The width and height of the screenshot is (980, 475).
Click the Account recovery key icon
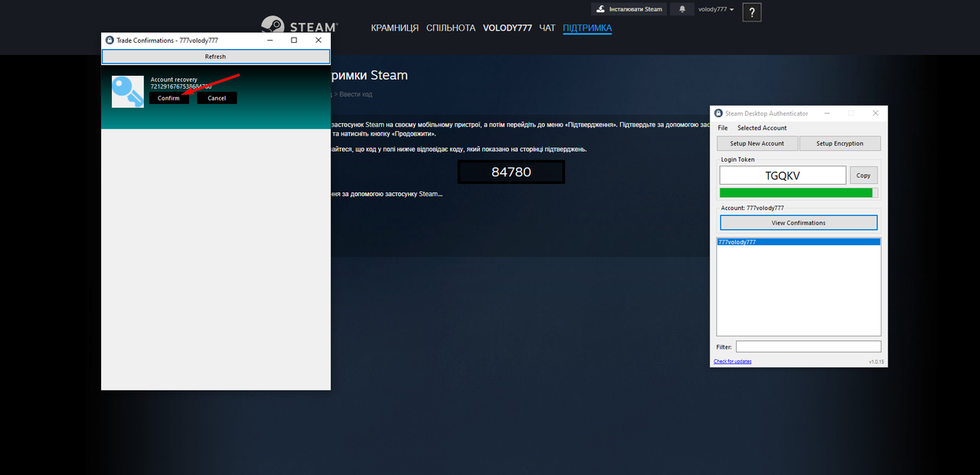(x=127, y=91)
